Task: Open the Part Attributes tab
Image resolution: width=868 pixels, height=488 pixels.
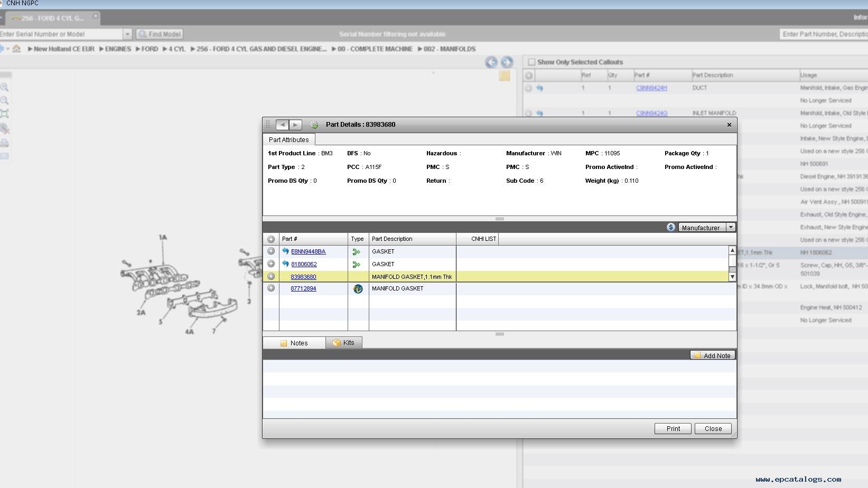Action: point(288,140)
